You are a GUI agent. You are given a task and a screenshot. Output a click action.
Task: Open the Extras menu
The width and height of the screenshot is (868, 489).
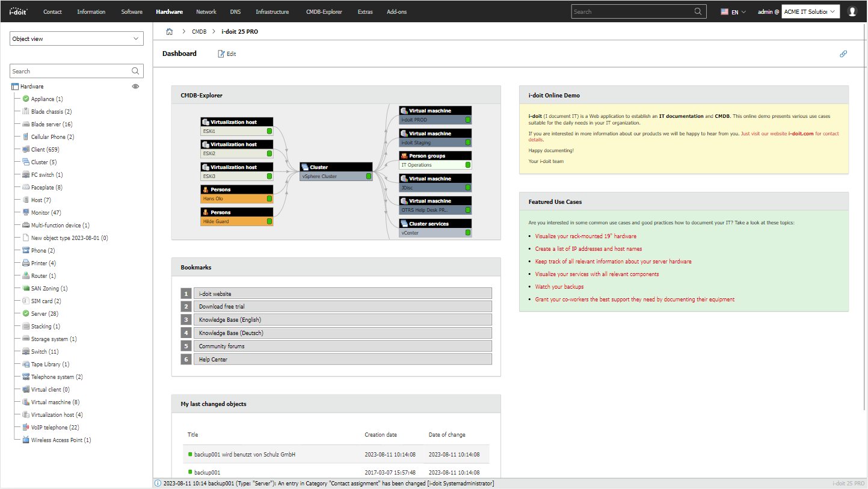[365, 11]
